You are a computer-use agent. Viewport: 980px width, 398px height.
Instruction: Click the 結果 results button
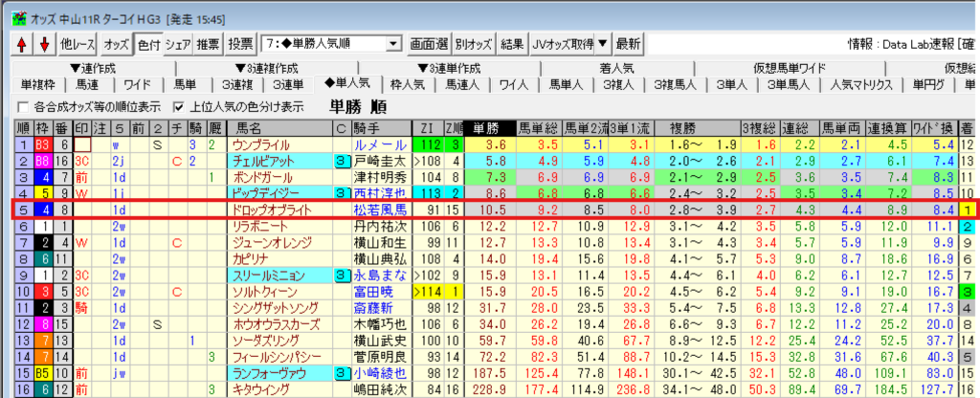point(512,44)
